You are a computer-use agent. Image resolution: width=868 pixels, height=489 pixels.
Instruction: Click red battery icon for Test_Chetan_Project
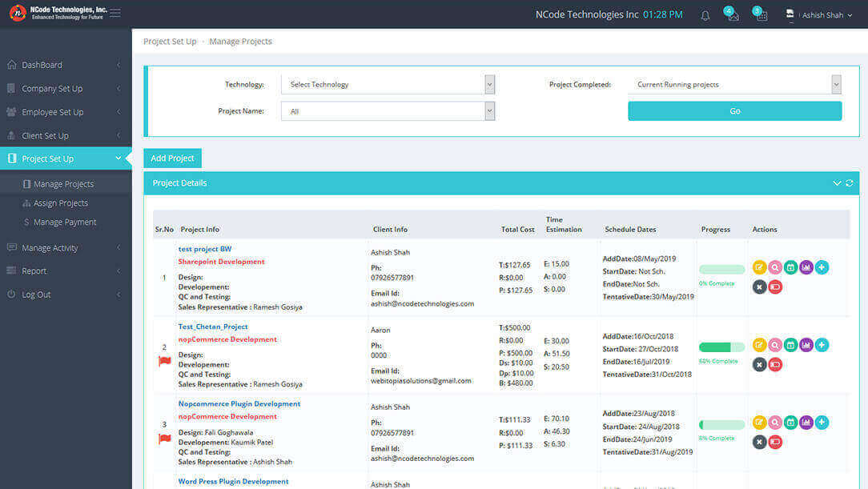click(x=775, y=364)
